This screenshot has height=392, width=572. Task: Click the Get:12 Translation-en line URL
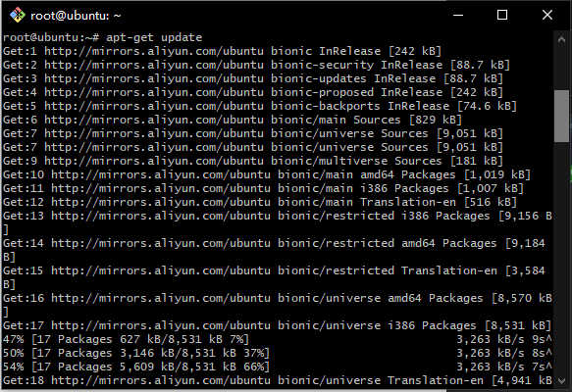click(161, 202)
